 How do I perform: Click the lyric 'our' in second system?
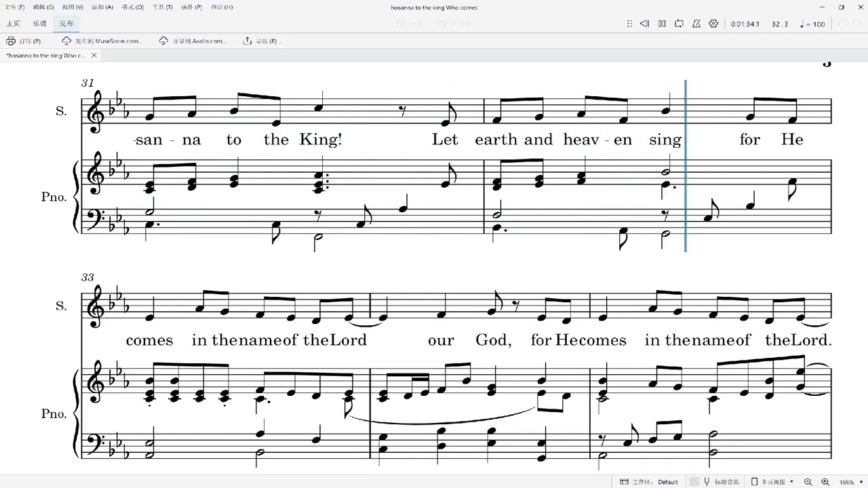(441, 340)
